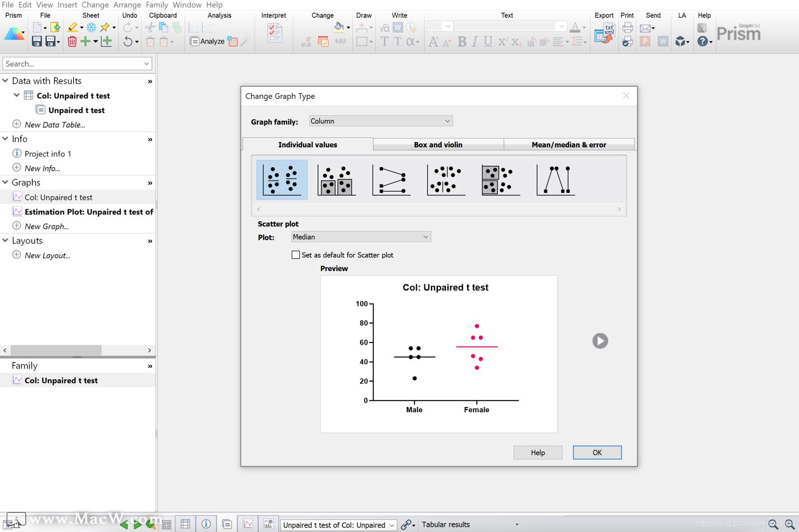799x532 pixels.
Task: Collapse the Col: Unpaired t test data tree node
Action: tap(16, 95)
